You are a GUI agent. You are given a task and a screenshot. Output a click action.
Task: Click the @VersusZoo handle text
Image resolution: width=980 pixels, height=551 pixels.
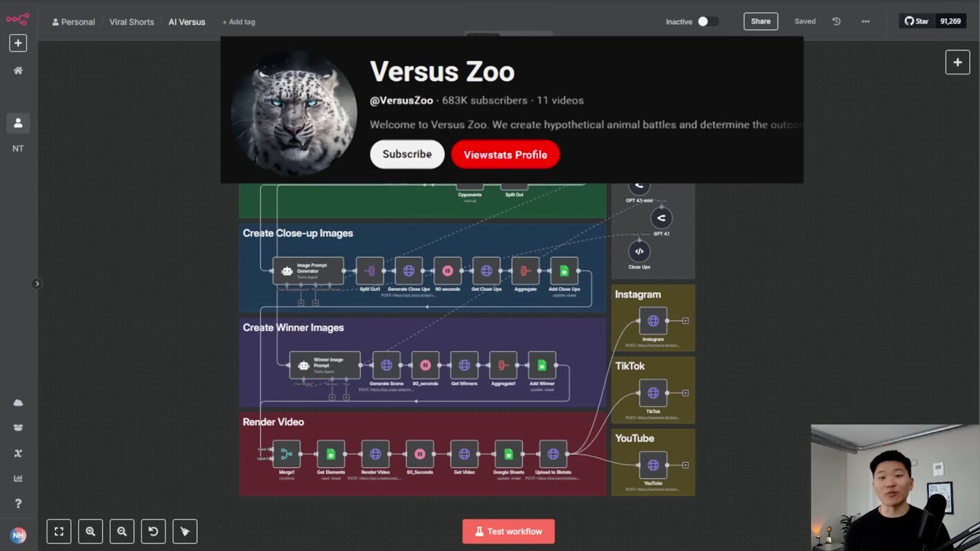click(x=402, y=101)
